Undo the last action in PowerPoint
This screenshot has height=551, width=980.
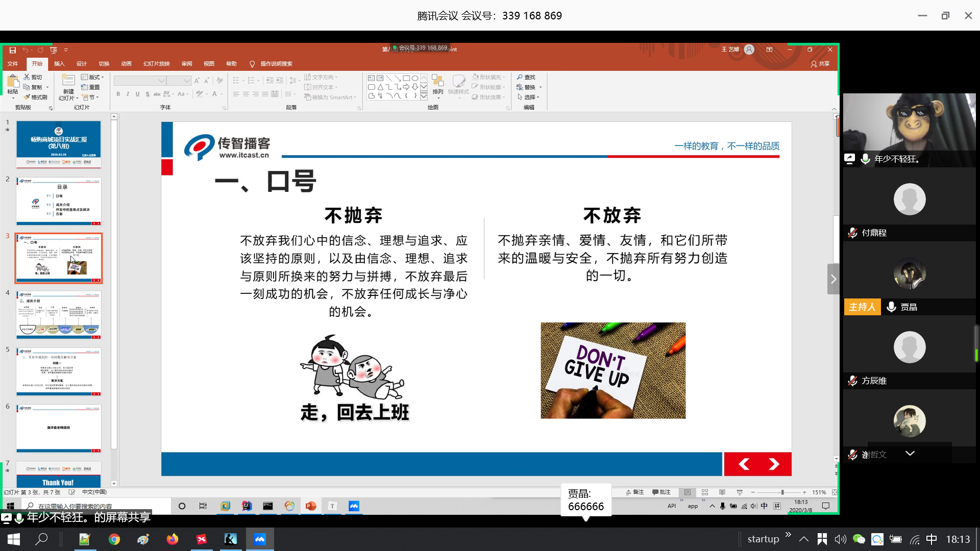pyautogui.click(x=25, y=50)
